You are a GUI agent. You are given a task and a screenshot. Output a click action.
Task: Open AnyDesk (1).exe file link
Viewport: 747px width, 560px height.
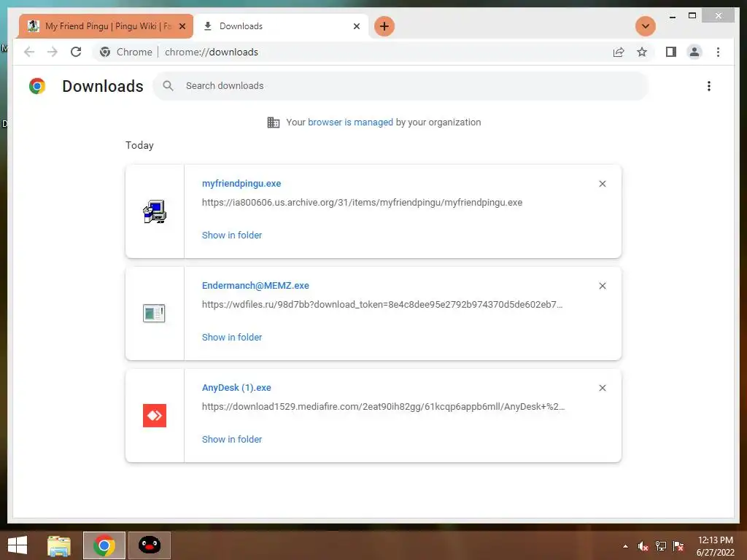pos(236,388)
